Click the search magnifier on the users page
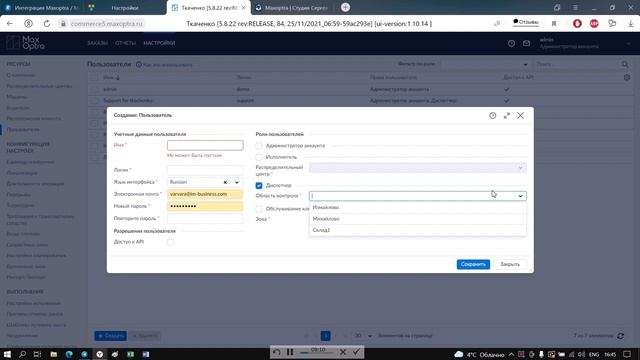Image resolution: width=640 pixels, height=360 pixels. coord(625,64)
